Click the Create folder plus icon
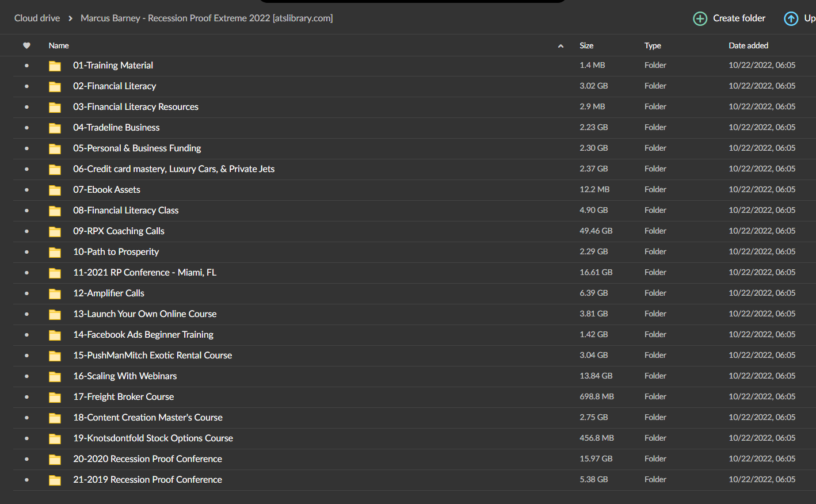The image size is (816, 504). pos(700,18)
